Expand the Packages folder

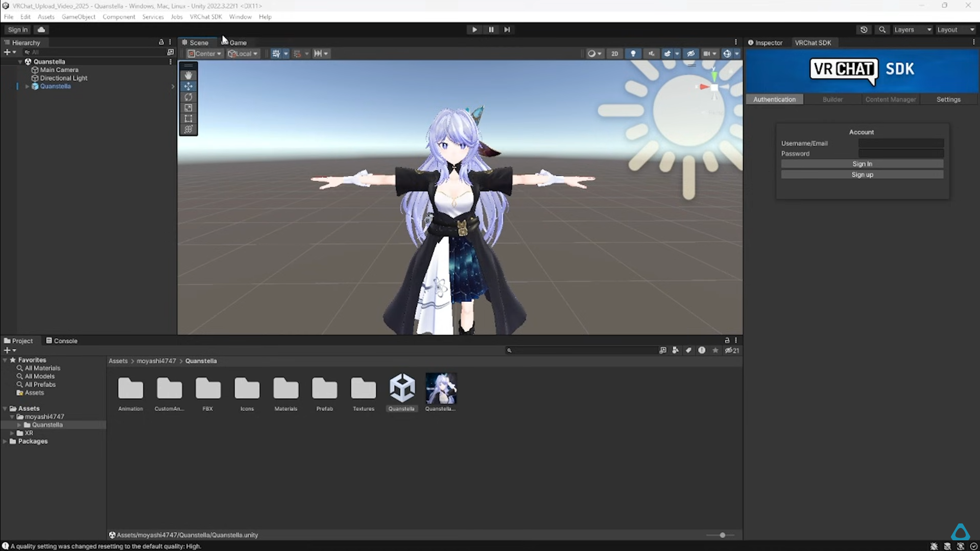pyautogui.click(x=5, y=441)
